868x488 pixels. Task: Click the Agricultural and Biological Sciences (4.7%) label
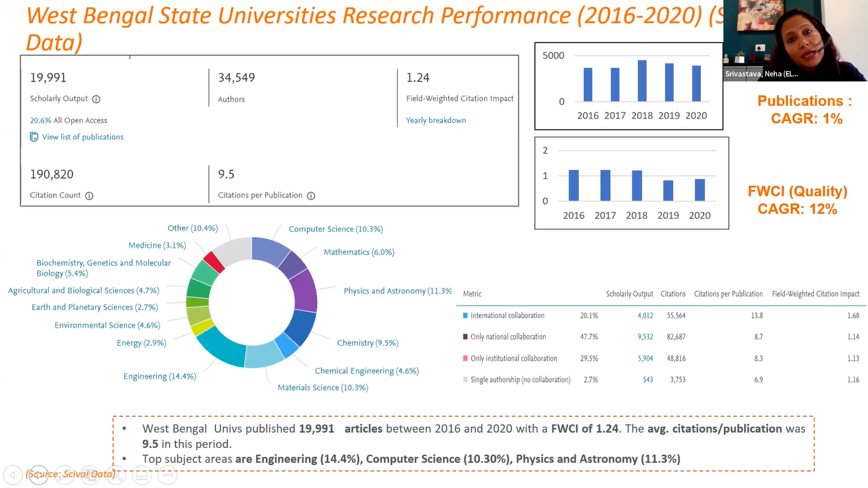pos(83,291)
